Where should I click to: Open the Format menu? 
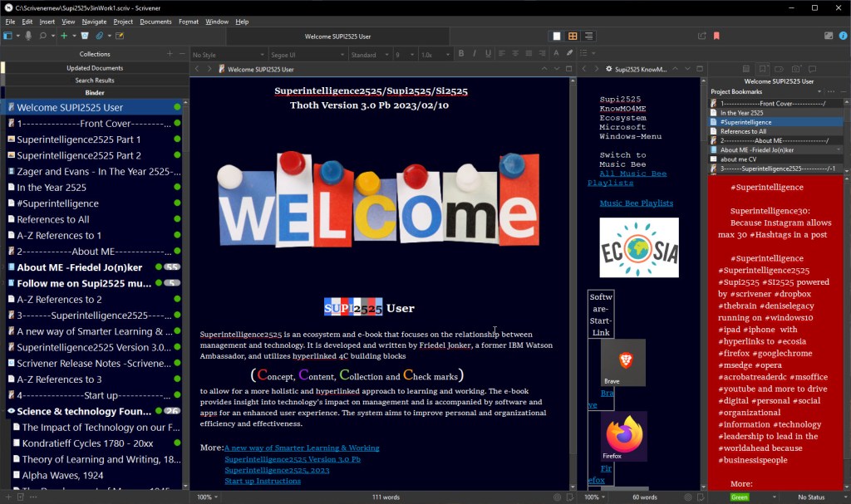pyautogui.click(x=189, y=22)
